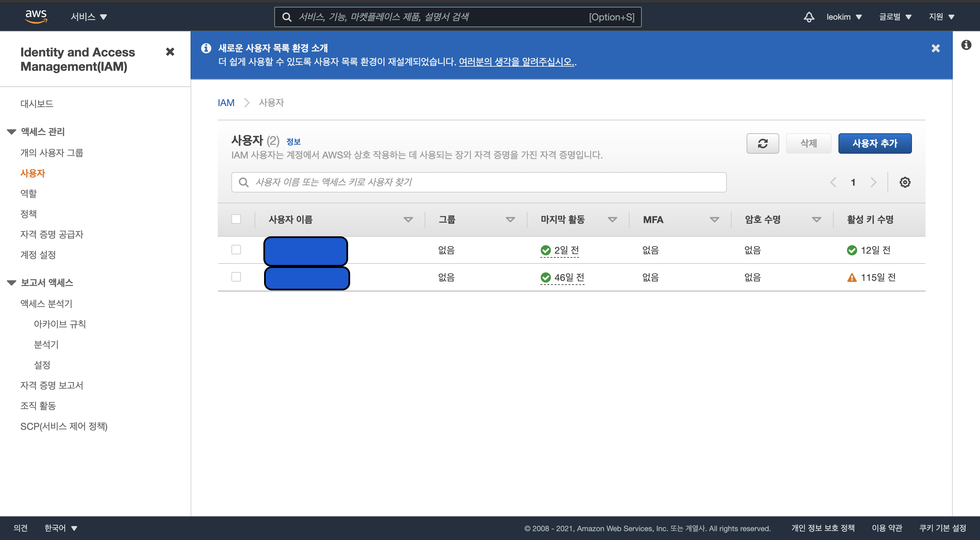Sort by 그룹 column arrow

[510, 219]
